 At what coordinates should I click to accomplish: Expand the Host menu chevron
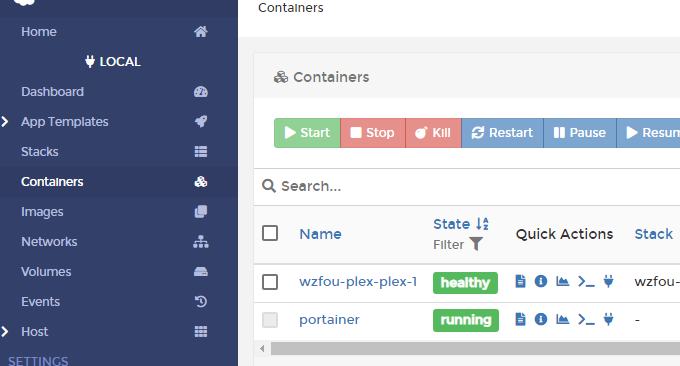click(x=5, y=332)
